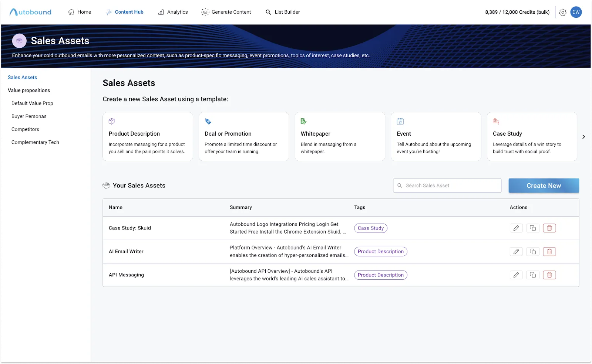Click the Name column header

click(x=115, y=207)
